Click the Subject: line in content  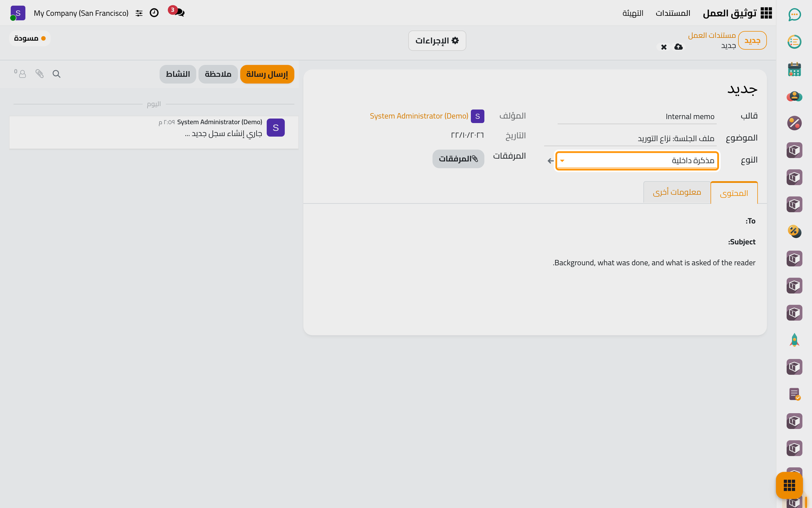coord(742,242)
